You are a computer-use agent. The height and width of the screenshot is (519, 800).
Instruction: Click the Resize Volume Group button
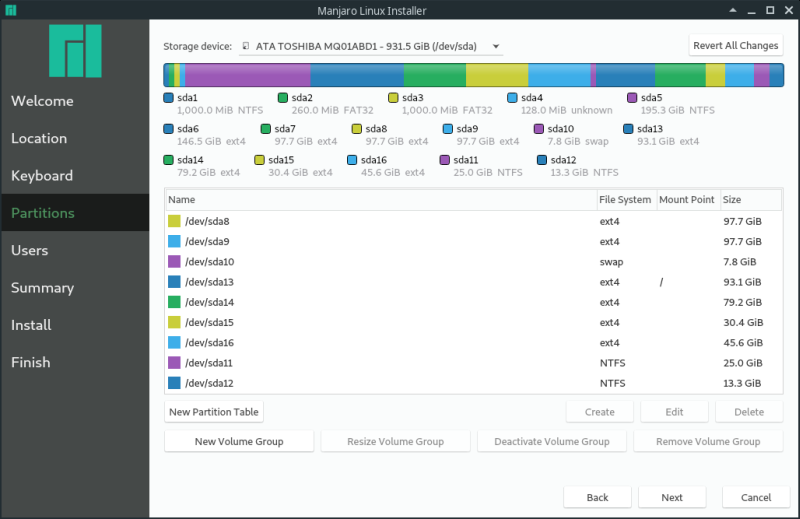395,441
